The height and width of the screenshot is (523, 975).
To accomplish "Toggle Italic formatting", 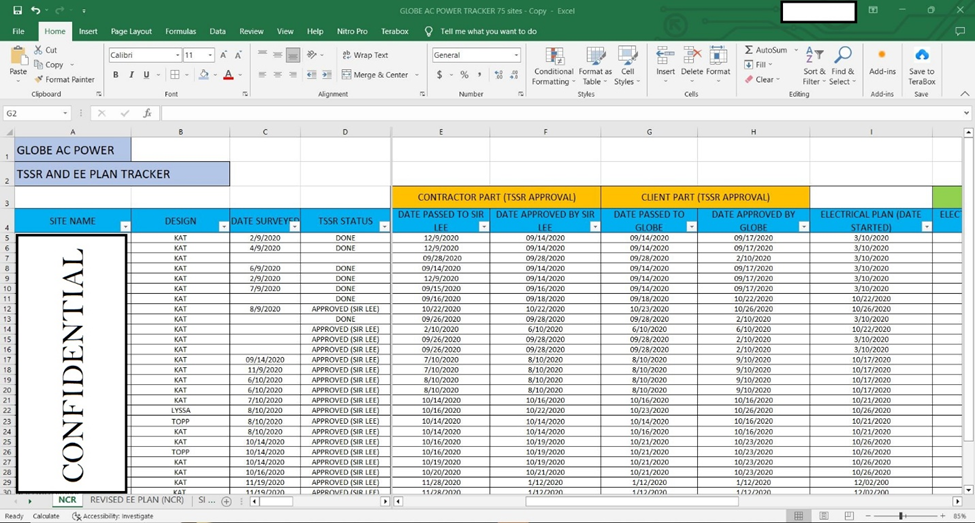I will (x=131, y=75).
